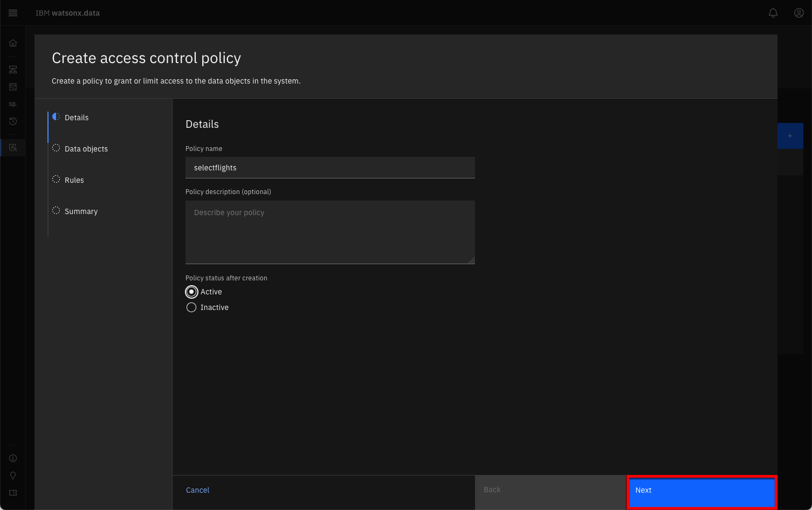Go to the Rules step
Image resolution: width=812 pixels, height=510 pixels.
[74, 180]
